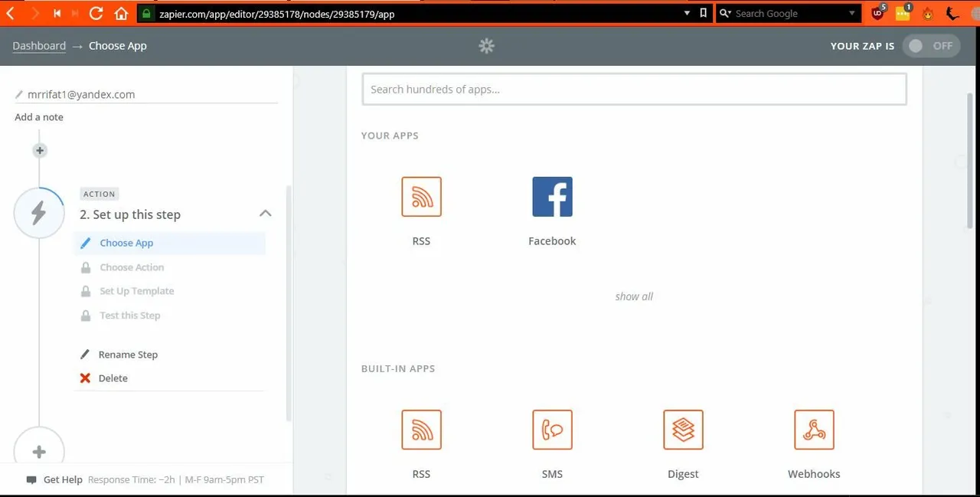Click the Zapier asterisk logo
980x497 pixels.
tap(486, 46)
